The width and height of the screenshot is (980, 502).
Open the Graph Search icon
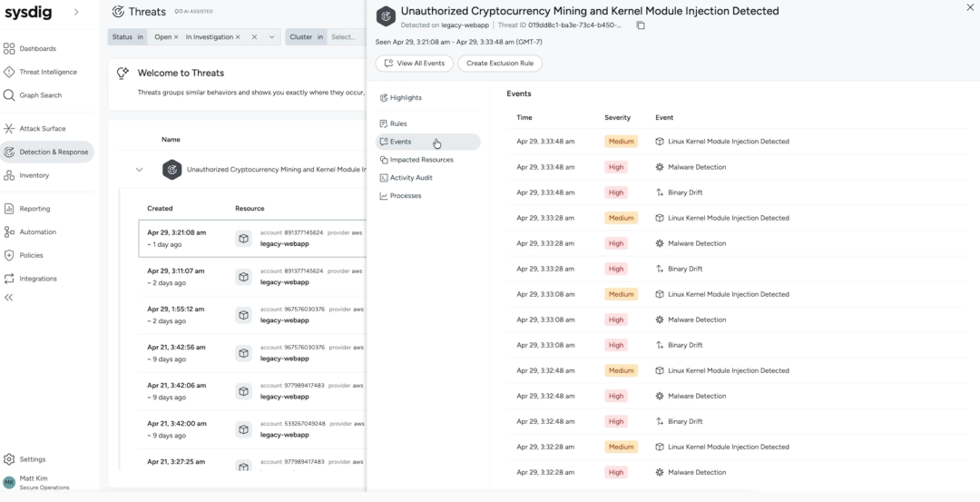pyautogui.click(x=9, y=95)
